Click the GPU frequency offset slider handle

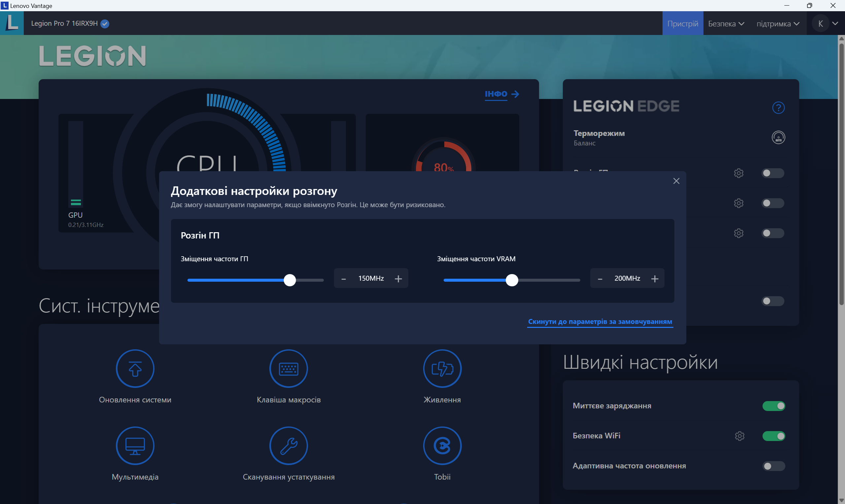(x=289, y=280)
